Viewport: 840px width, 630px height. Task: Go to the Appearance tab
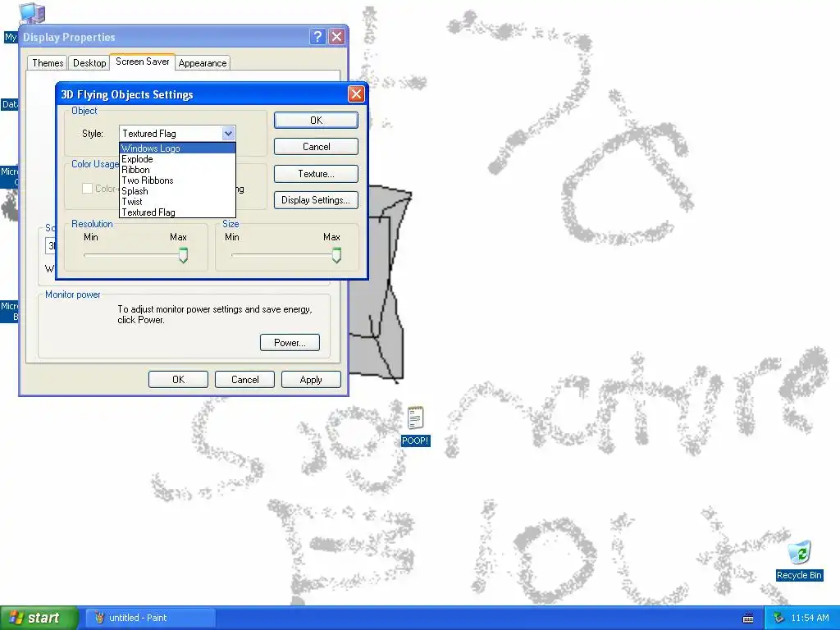(x=203, y=62)
